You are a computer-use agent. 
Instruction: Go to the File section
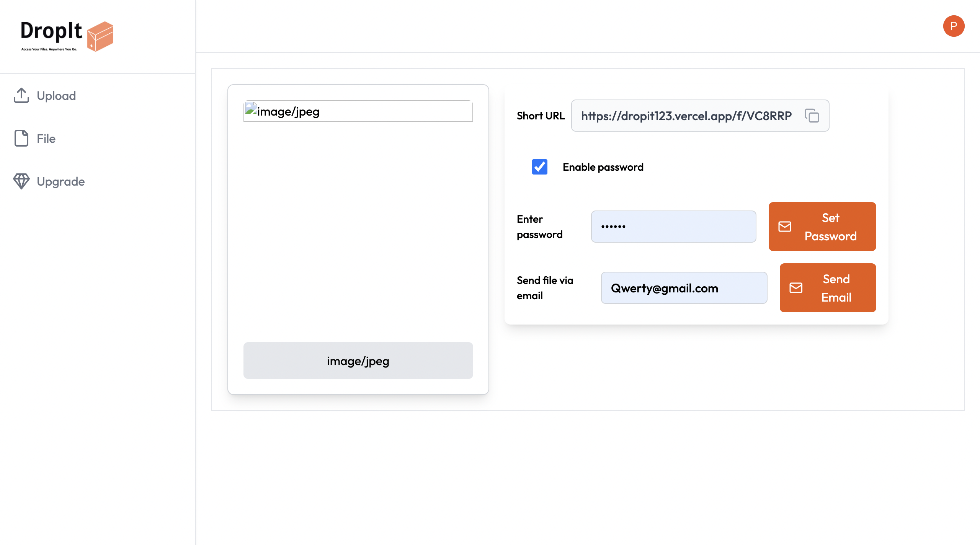[46, 139]
